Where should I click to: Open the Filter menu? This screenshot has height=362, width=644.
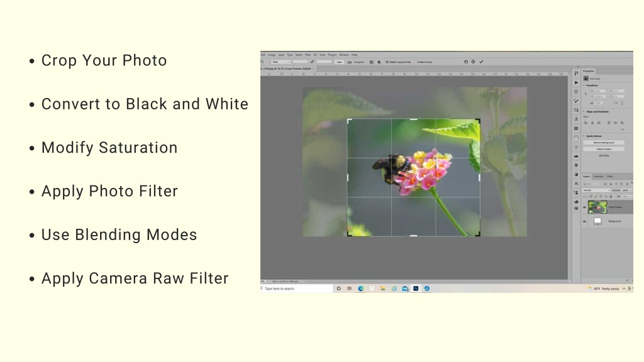308,55
